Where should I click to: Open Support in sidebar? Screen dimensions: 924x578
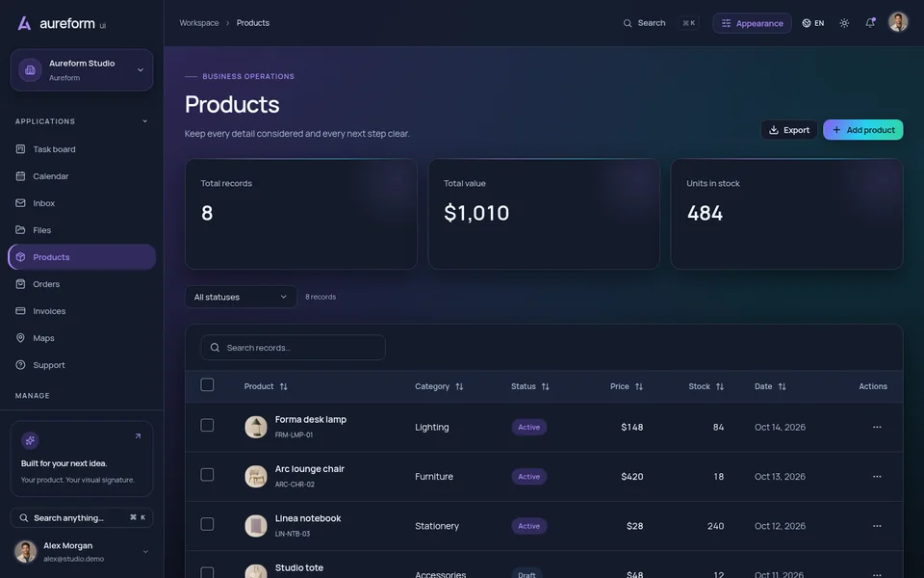pyautogui.click(x=82, y=365)
